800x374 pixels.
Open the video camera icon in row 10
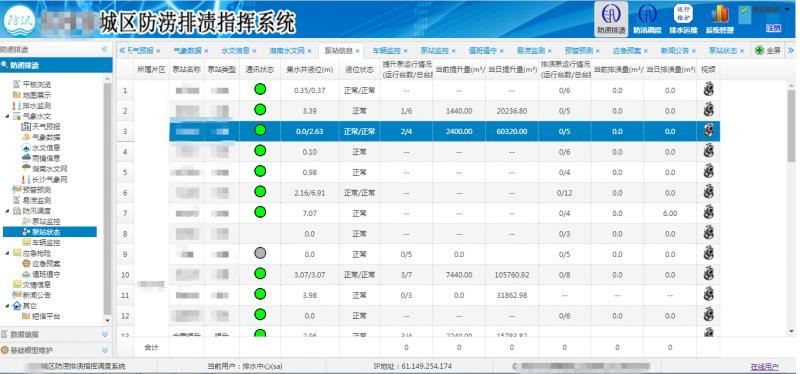tap(708, 274)
